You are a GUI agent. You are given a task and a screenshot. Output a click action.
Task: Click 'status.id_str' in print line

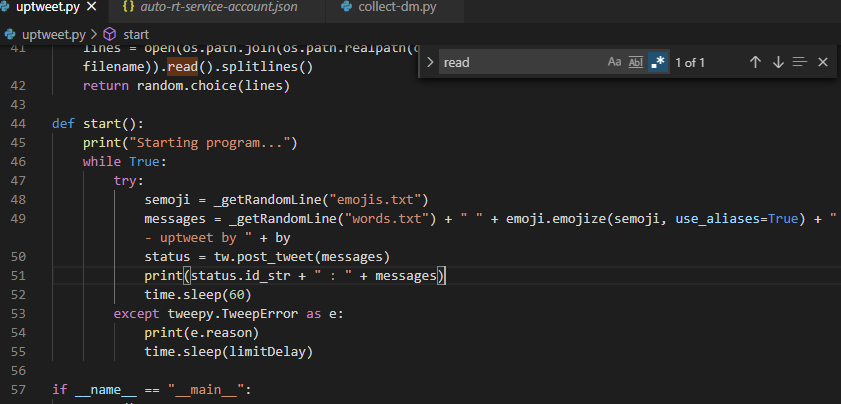click(241, 276)
